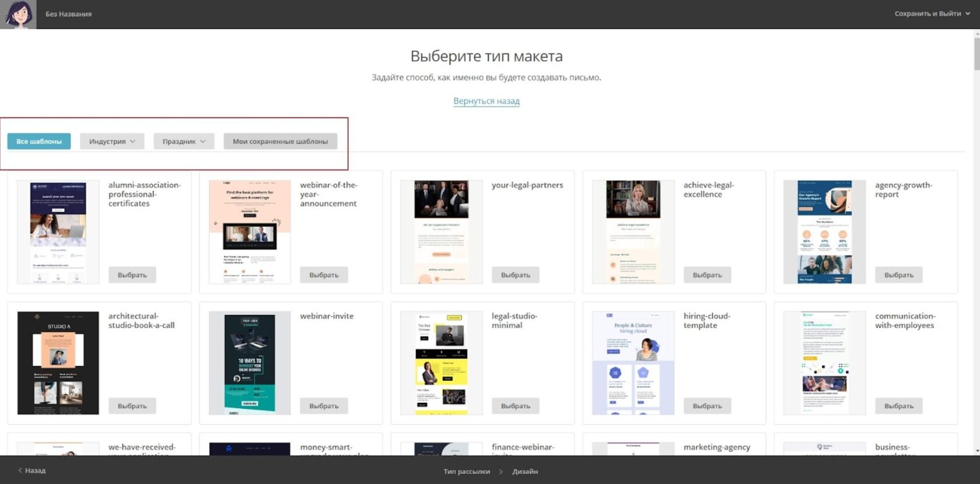Click the your-legal-partners template name
The height and width of the screenshot is (484, 980).
[527, 185]
